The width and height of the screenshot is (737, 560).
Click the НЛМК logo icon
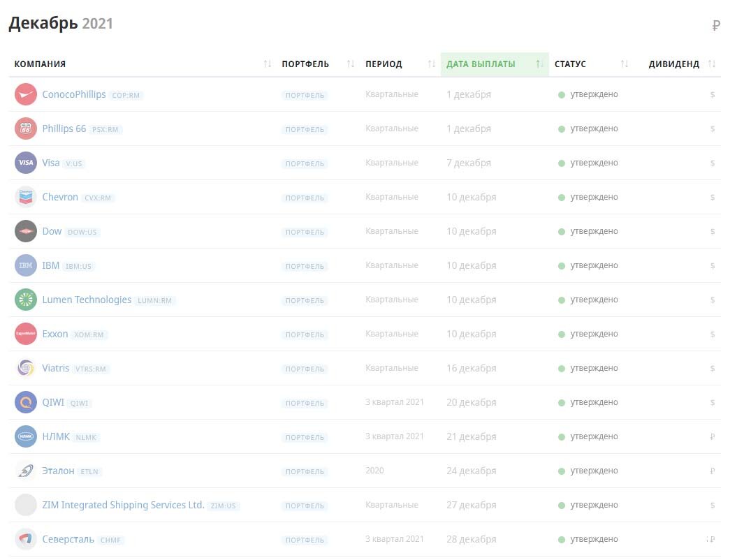(26, 436)
